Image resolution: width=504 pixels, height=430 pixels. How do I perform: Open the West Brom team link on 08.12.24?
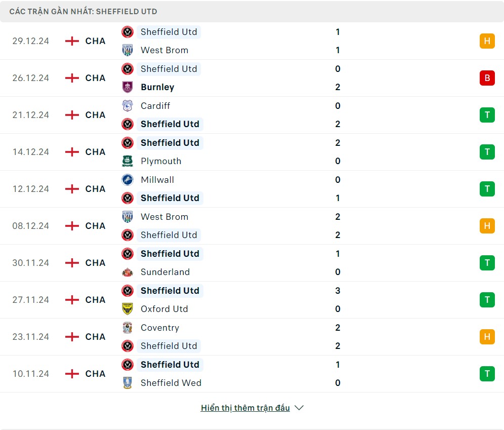164,217
